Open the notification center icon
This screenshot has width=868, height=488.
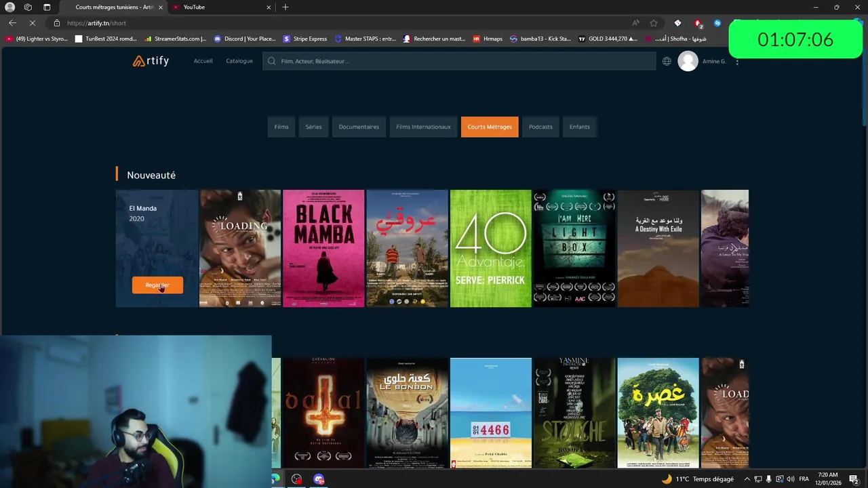point(854,479)
